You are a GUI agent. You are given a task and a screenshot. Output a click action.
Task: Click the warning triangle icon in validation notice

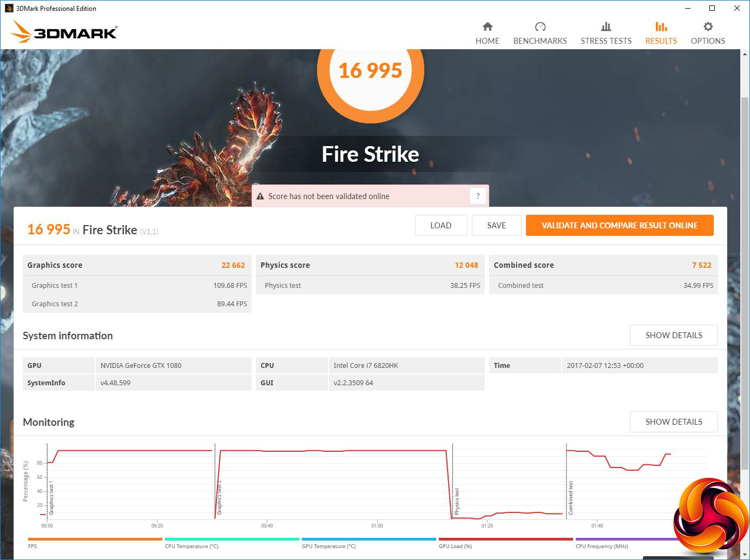(260, 196)
